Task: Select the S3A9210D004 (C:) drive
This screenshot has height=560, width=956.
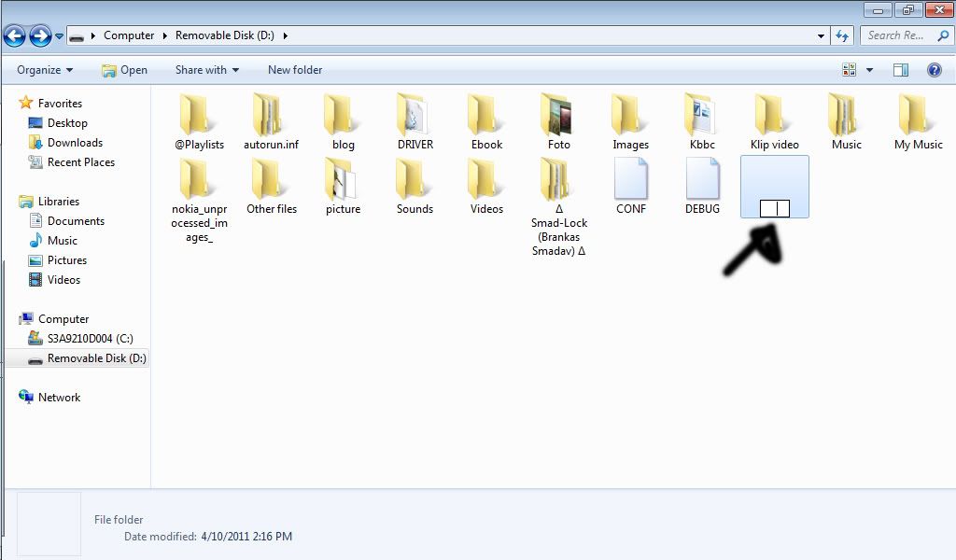Action: click(90, 339)
